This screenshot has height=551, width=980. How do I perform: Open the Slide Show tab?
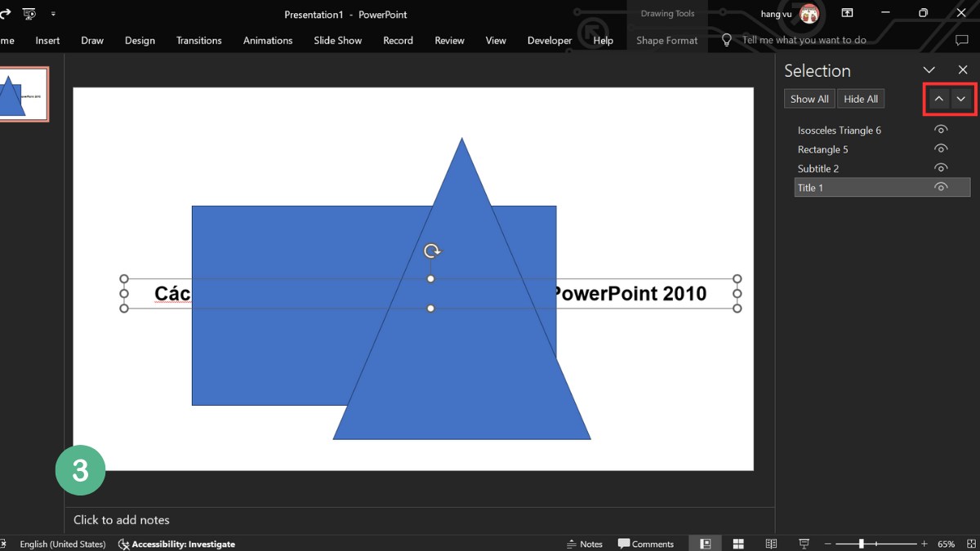pos(337,40)
